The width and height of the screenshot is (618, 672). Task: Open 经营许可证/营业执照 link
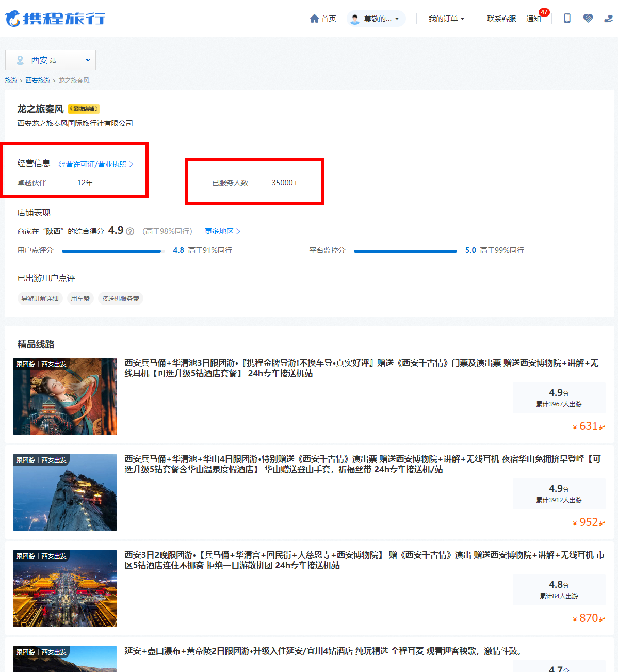pos(96,164)
